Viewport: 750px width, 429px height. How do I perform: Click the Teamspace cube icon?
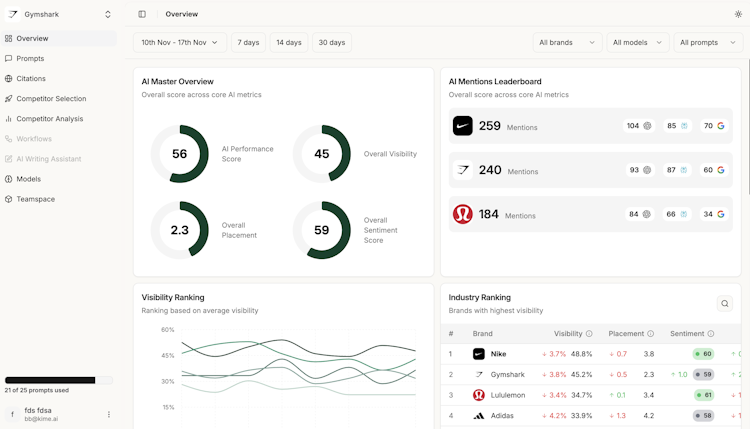(x=9, y=199)
